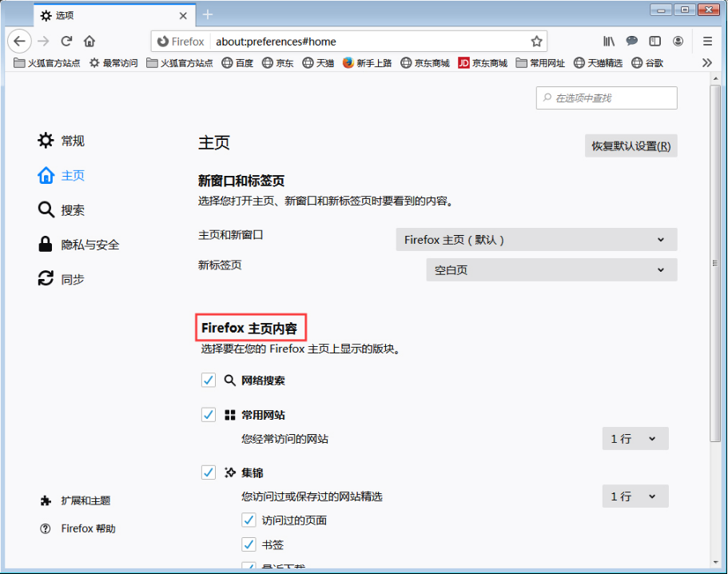728x574 pixels.
Task: Open 搜索 settings via magnifier icon
Action: tap(46, 209)
